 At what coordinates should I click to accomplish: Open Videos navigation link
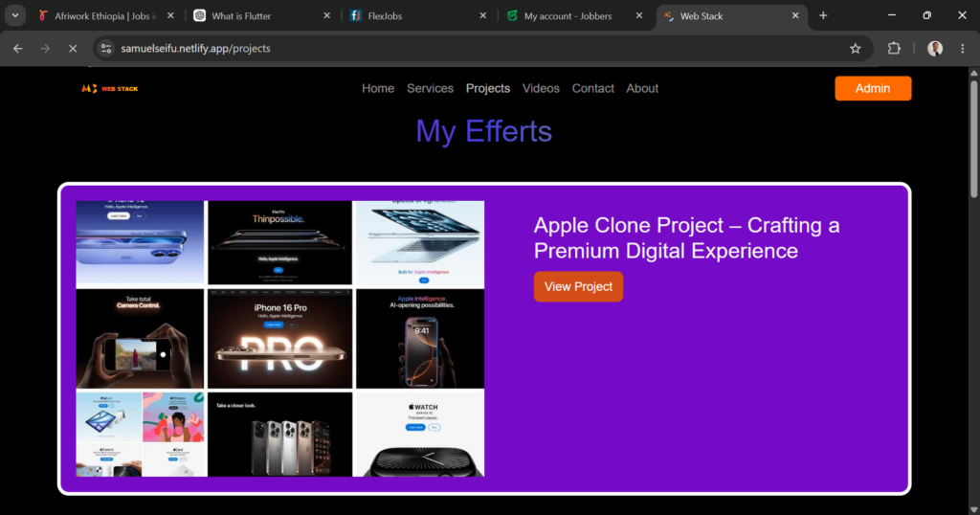[541, 89]
